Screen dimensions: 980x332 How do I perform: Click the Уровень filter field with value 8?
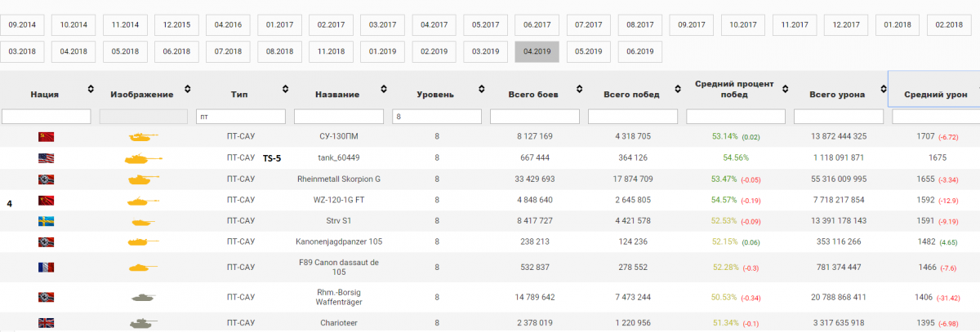[x=436, y=117]
